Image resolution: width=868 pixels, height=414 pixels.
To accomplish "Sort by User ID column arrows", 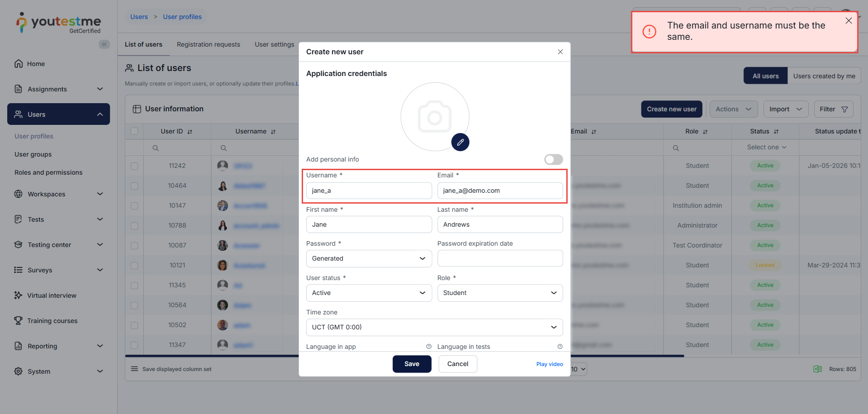I will (190, 132).
